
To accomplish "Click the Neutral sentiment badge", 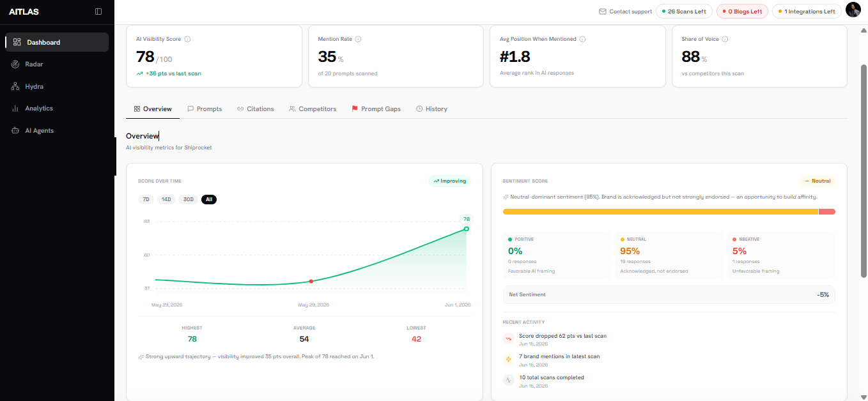I will (x=818, y=181).
